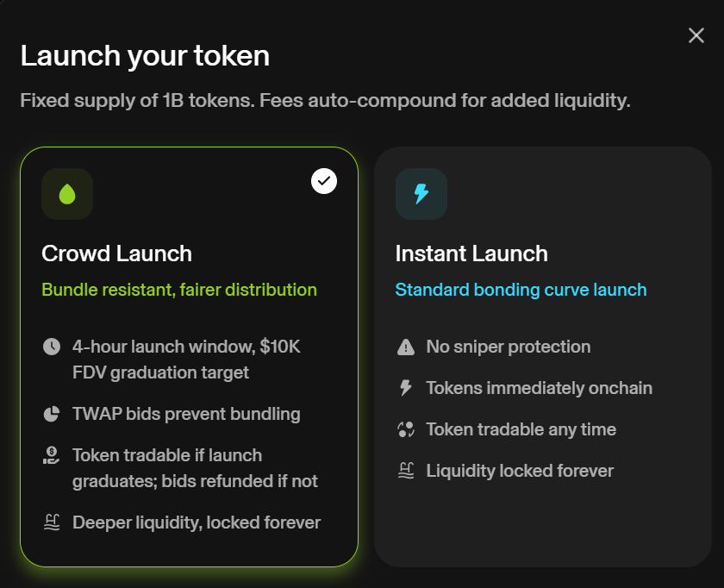
Task: Close the Launch your token dialog
Action: point(696,35)
